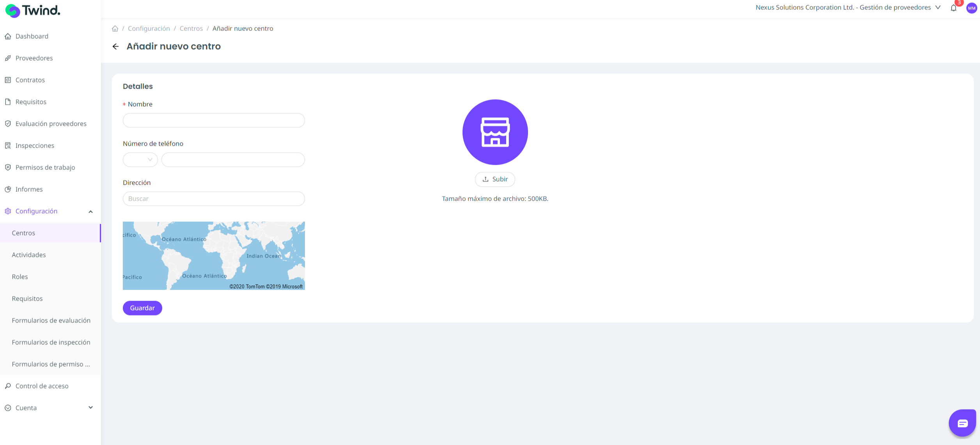Open the chat widget bubble
Viewport: 980px width, 445px height.
coord(962,423)
